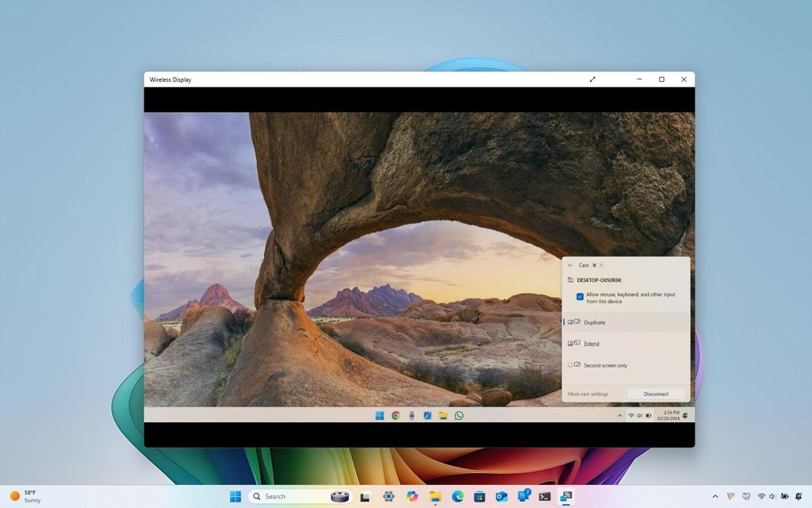Screen dimensions: 812x508
Task: Launch Chrome in the casted desktop taskbar
Action: (395, 415)
